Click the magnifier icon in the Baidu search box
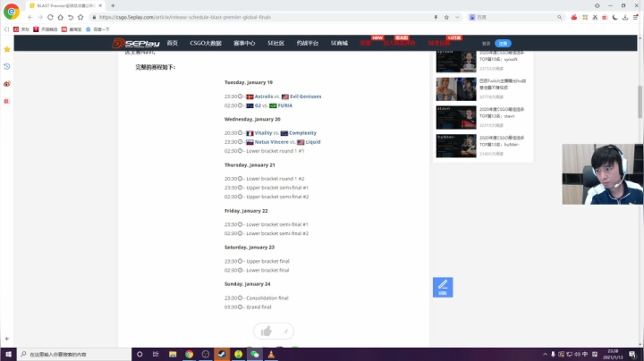Screen dimensions: 644x361 tap(559, 17)
